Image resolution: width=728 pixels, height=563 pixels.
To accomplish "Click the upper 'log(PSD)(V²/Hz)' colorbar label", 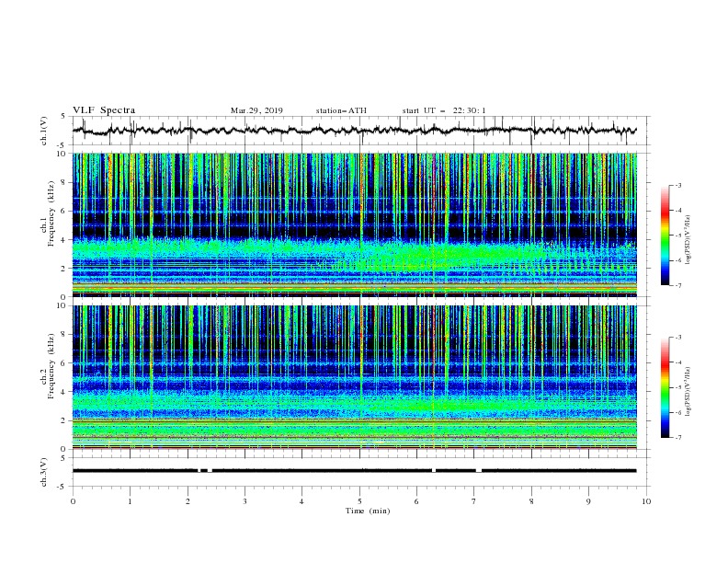I will tap(688, 240).
